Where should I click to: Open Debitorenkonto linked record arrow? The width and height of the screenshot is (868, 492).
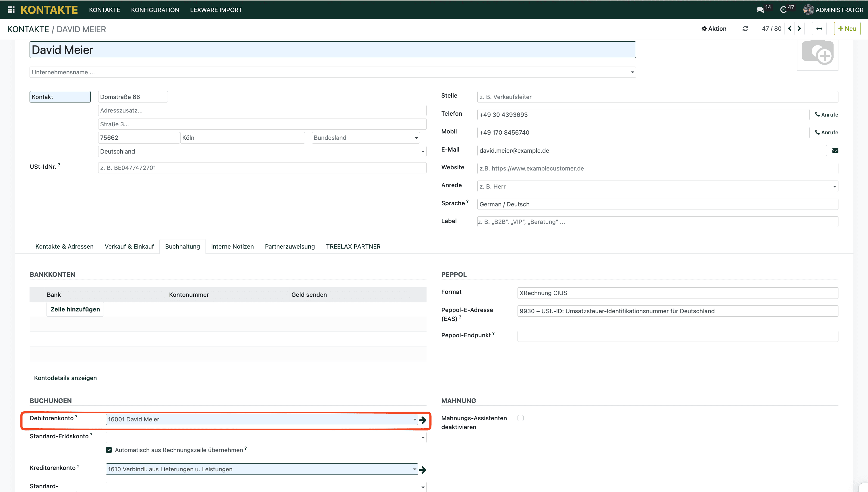coord(423,420)
